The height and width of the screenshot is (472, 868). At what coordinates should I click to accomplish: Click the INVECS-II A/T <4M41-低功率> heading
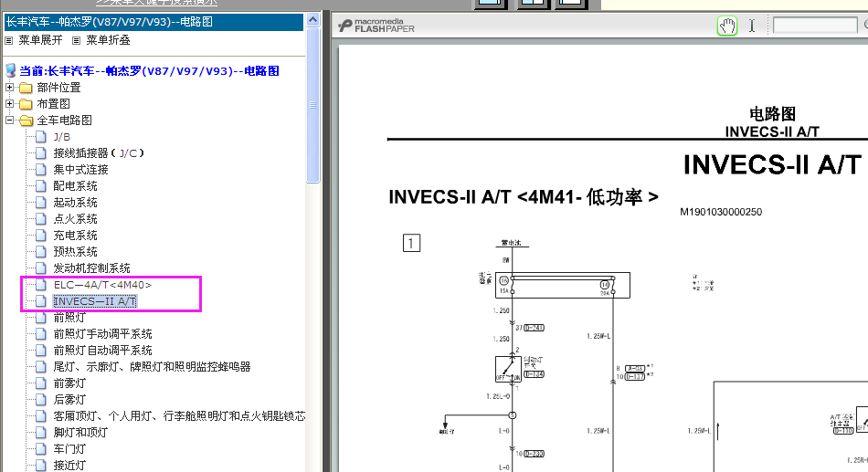point(524,197)
